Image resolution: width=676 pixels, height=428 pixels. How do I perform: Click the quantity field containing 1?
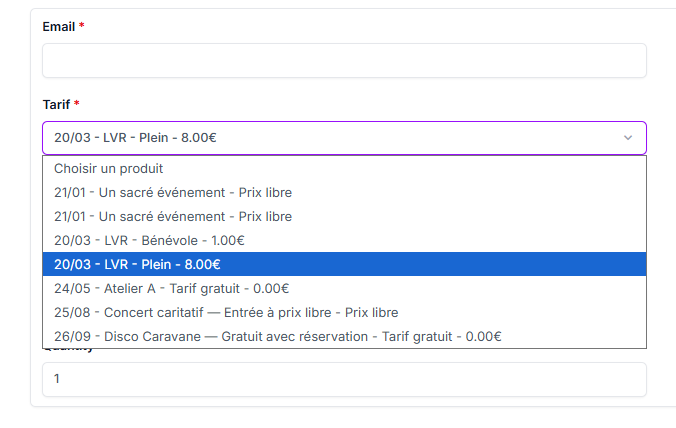click(x=344, y=380)
